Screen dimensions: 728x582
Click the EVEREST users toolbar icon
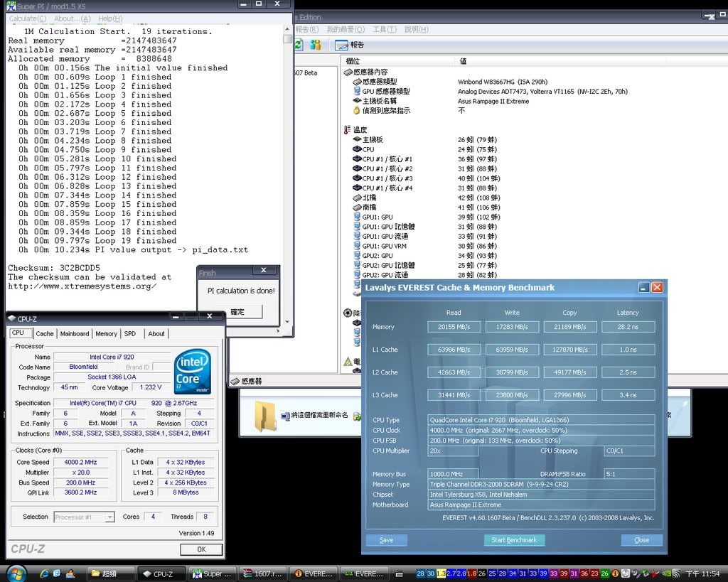tap(316, 45)
